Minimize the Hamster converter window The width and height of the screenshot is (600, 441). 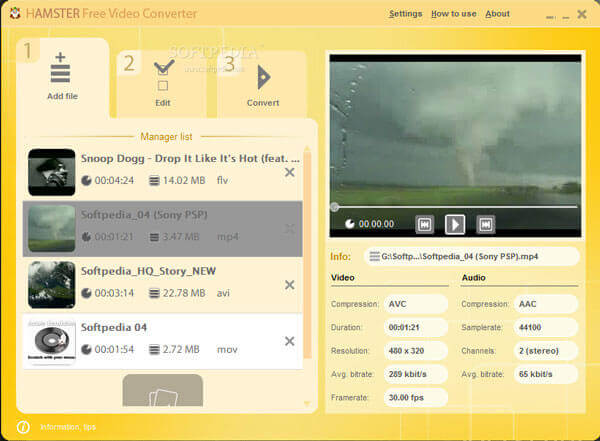coord(566,17)
